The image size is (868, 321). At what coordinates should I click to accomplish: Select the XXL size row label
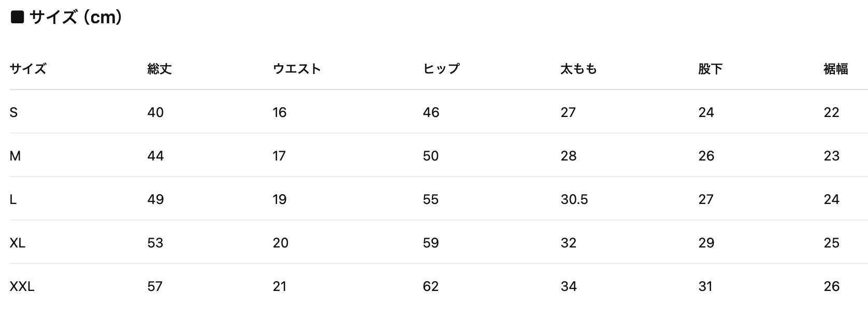point(22,286)
